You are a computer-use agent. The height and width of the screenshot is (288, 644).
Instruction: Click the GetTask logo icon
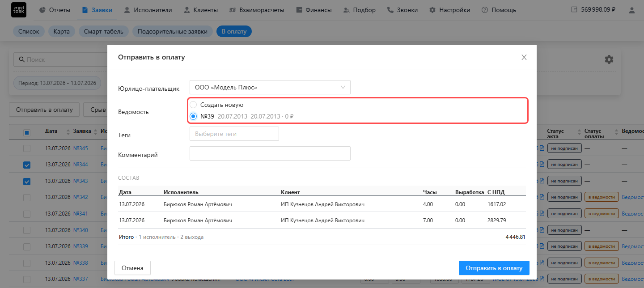pyautogui.click(x=19, y=10)
